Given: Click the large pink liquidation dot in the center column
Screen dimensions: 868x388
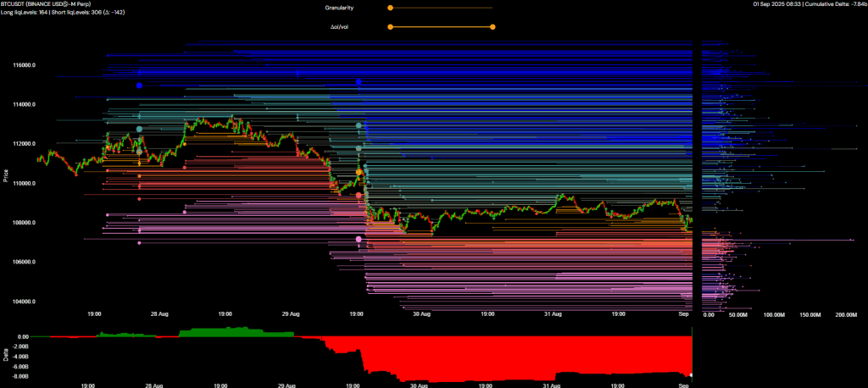Looking at the screenshot, I should pyautogui.click(x=359, y=240).
